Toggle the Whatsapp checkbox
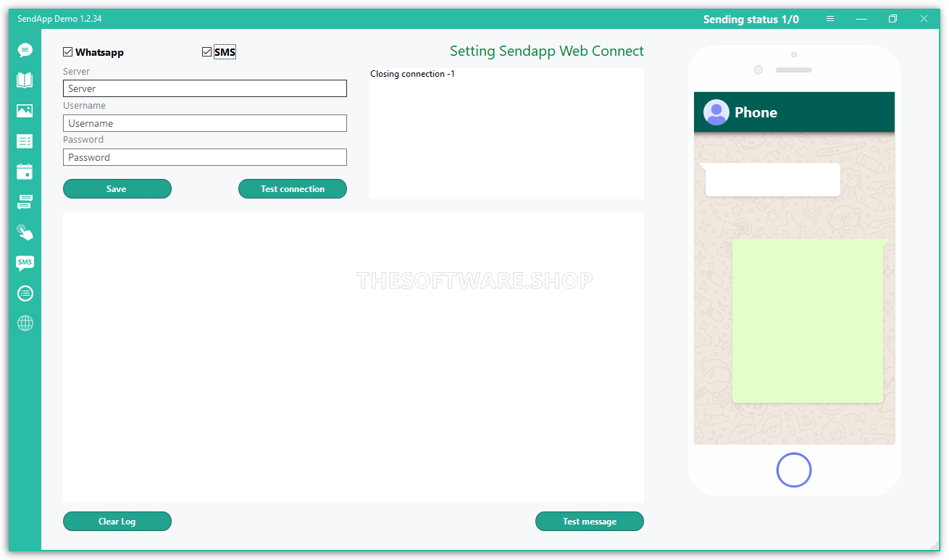Viewport: 949px width, 560px height. pyautogui.click(x=67, y=52)
